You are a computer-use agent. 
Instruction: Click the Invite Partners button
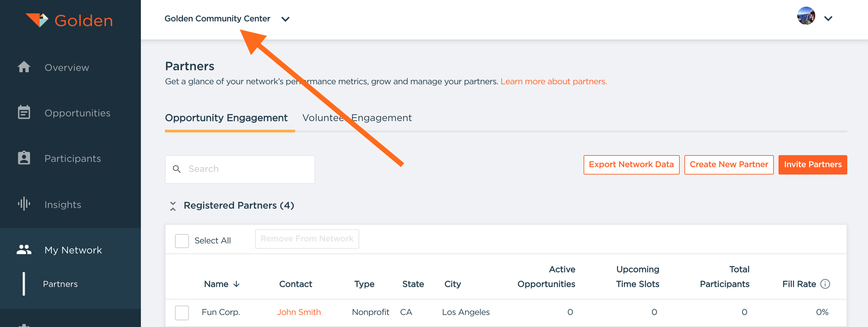[x=812, y=165]
